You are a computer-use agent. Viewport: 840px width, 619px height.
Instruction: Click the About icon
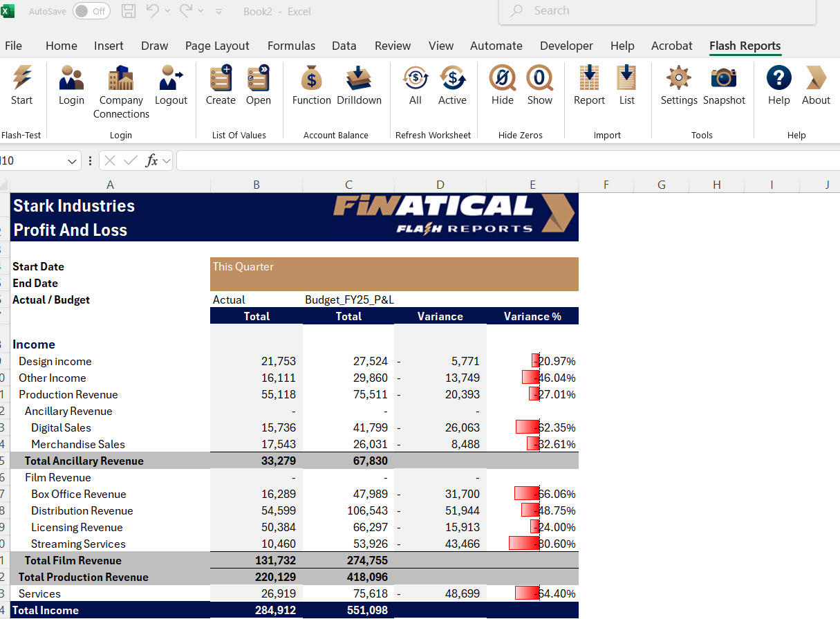point(816,77)
